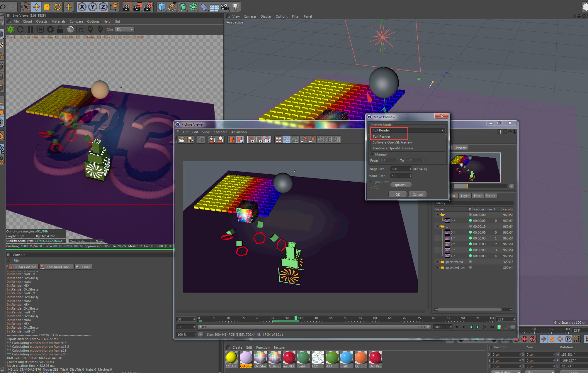Image resolution: width=588 pixels, height=373 pixels.
Task: Click the Image Size input field
Action: [x=400, y=169]
